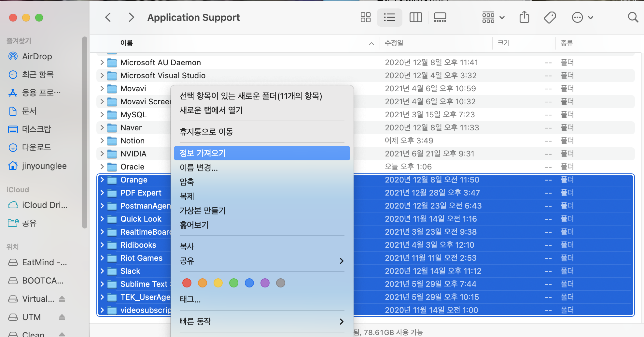Eject the Virtual volume

62,299
